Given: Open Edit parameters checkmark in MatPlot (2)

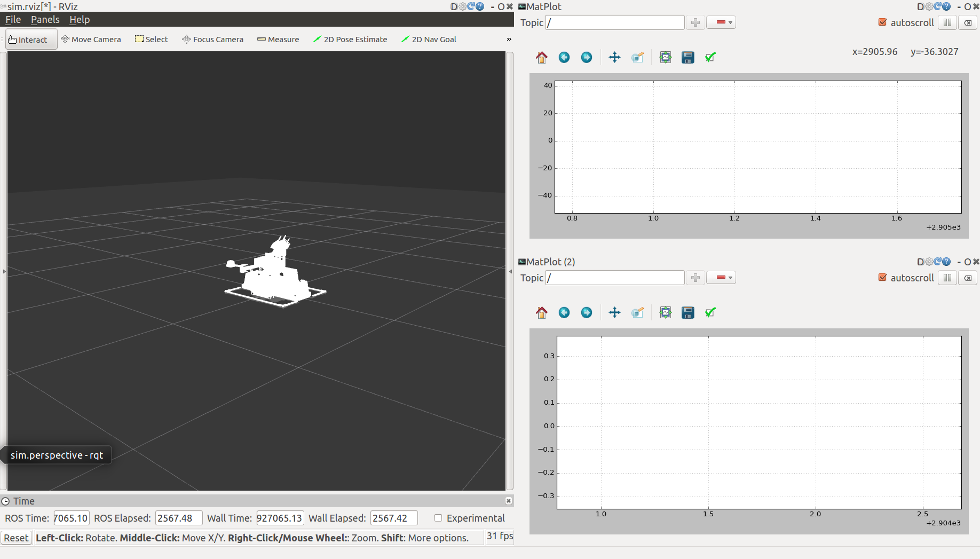Looking at the screenshot, I should [x=710, y=312].
